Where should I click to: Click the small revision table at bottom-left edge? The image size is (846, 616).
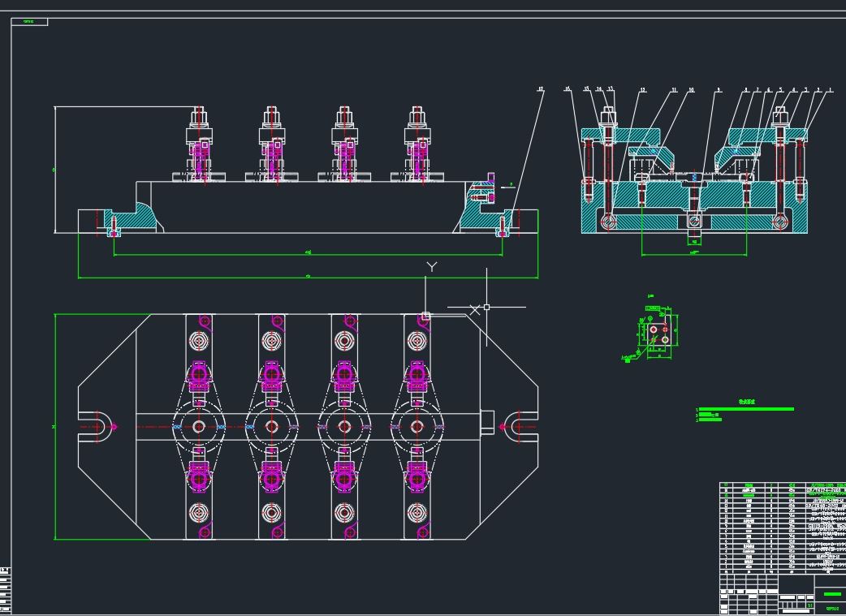pos(5,589)
